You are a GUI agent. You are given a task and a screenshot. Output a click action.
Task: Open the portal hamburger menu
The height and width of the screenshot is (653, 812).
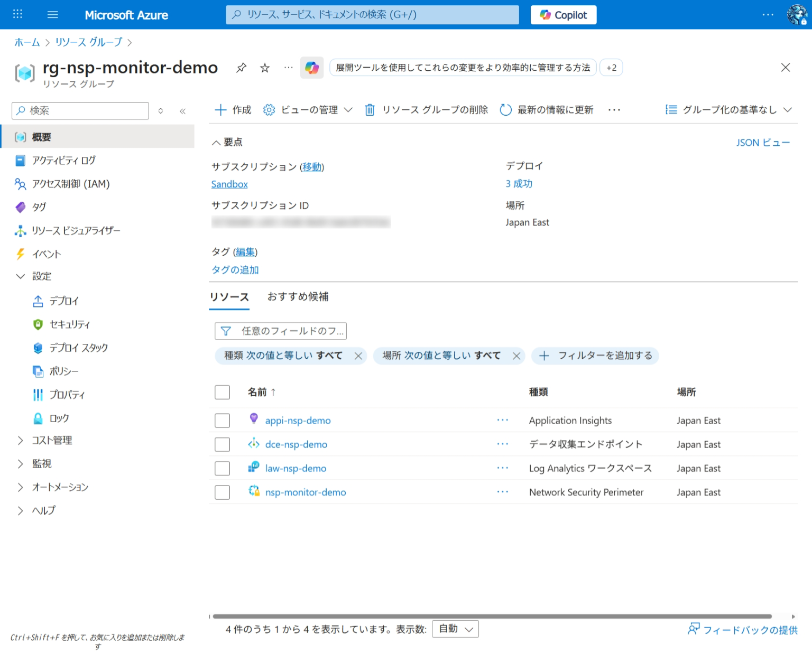pyautogui.click(x=52, y=14)
